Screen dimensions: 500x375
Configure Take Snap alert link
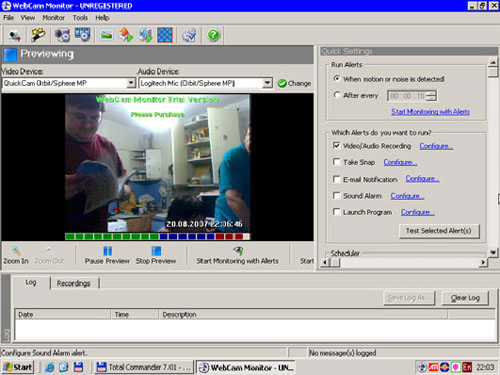[400, 162]
